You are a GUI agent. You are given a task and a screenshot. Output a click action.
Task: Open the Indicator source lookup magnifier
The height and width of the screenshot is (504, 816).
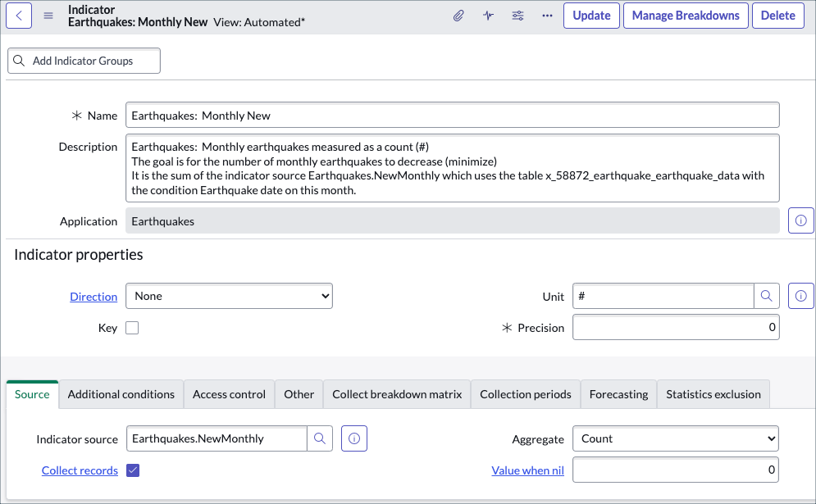(321, 438)
